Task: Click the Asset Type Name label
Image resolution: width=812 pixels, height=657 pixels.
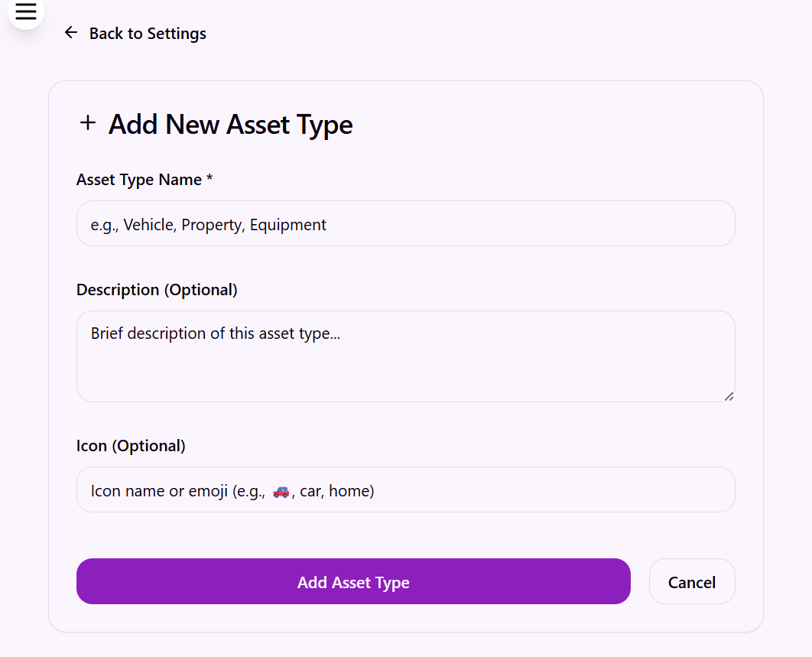Action: pyautogui.click(x=139, y=179)
